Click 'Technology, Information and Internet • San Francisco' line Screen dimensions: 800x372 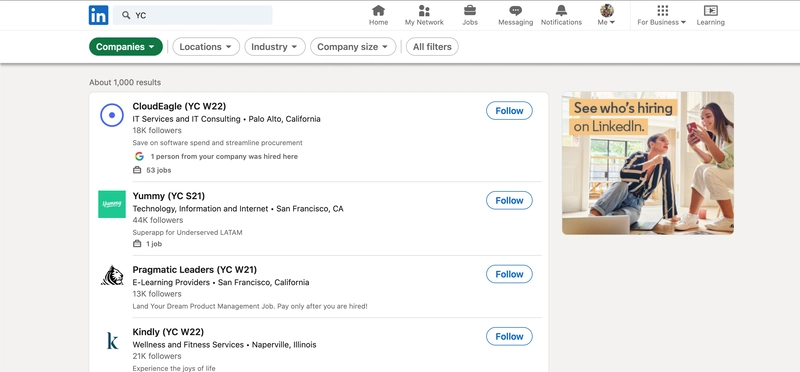point(238,209)
